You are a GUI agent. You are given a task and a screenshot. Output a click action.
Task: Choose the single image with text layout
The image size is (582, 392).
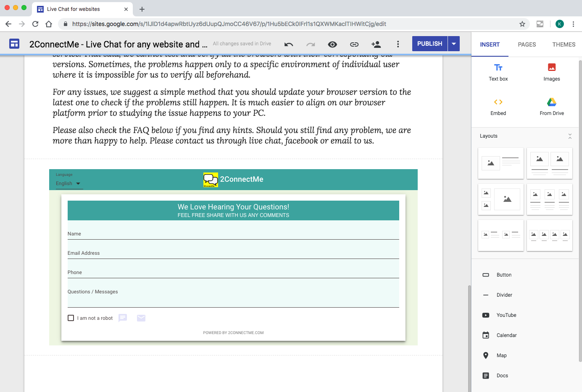pos(501,163)
